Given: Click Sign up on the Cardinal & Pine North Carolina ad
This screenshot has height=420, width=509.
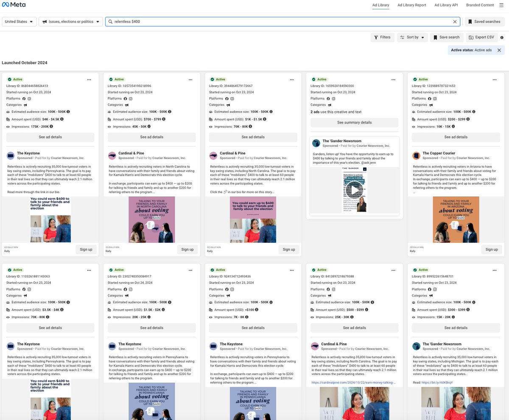Looking at the screenshot, I should point(187,249).
